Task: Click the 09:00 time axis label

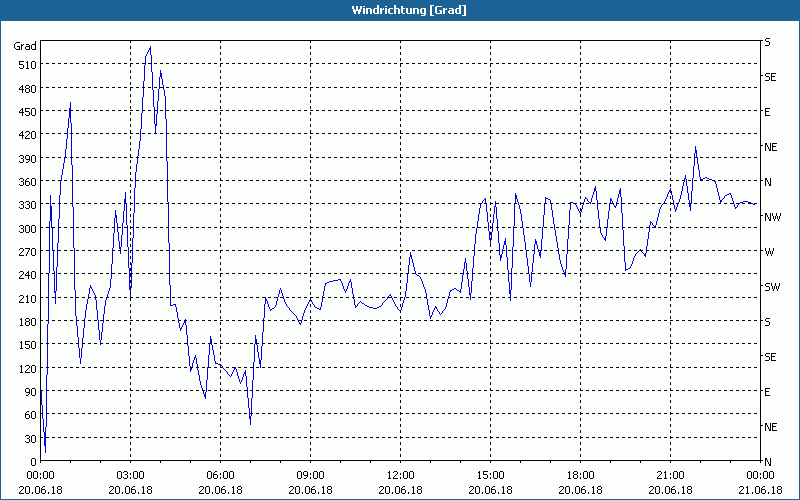Action: 310,476
